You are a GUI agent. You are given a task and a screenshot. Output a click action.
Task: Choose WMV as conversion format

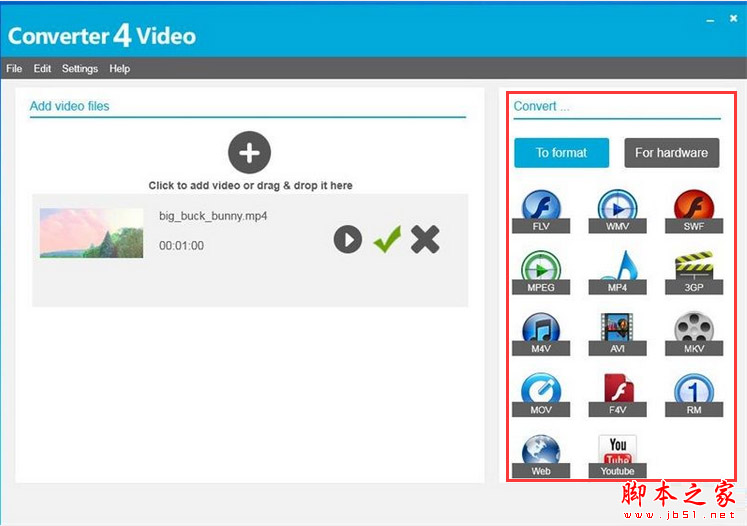pyautogui.click(x=617, y=211)
